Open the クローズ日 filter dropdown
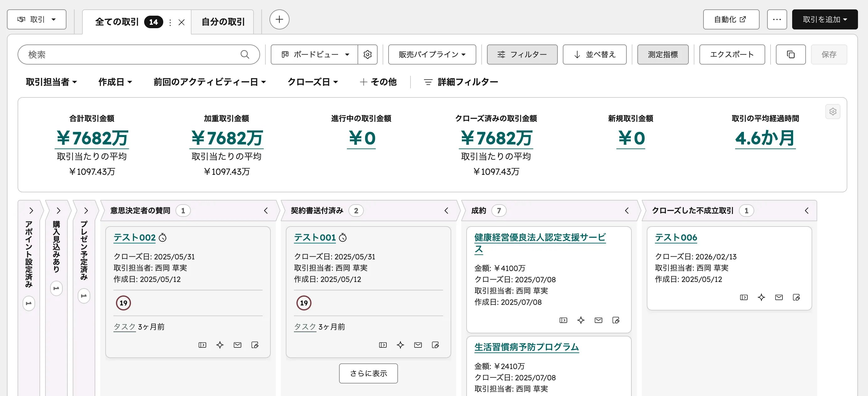The image size is (868, 396). 312,81
